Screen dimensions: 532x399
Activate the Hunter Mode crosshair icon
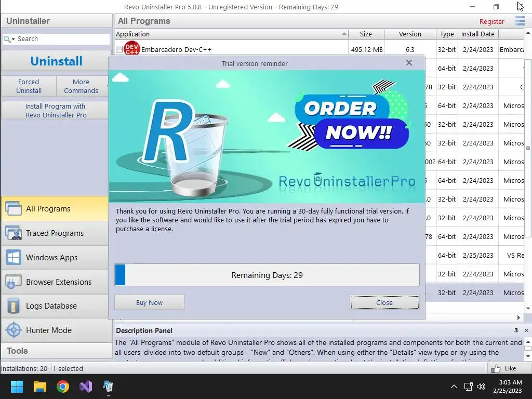coord(13,330)
